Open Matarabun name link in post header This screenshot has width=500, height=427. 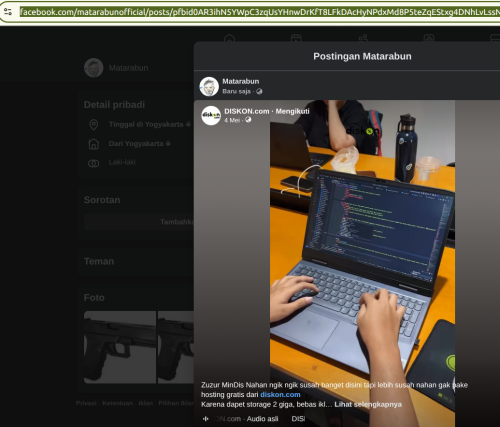point(241,81)
